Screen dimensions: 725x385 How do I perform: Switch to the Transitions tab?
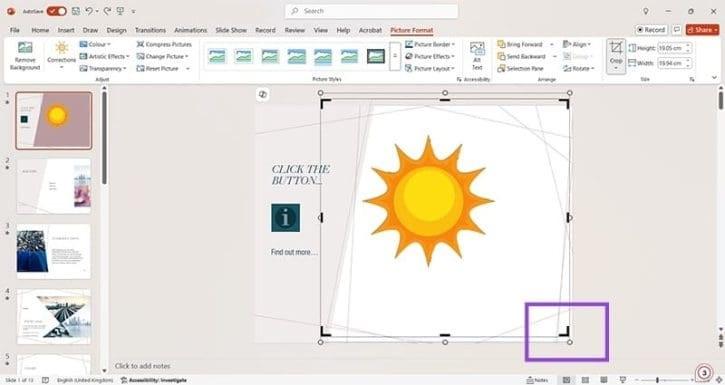click(x=150, y=30)
